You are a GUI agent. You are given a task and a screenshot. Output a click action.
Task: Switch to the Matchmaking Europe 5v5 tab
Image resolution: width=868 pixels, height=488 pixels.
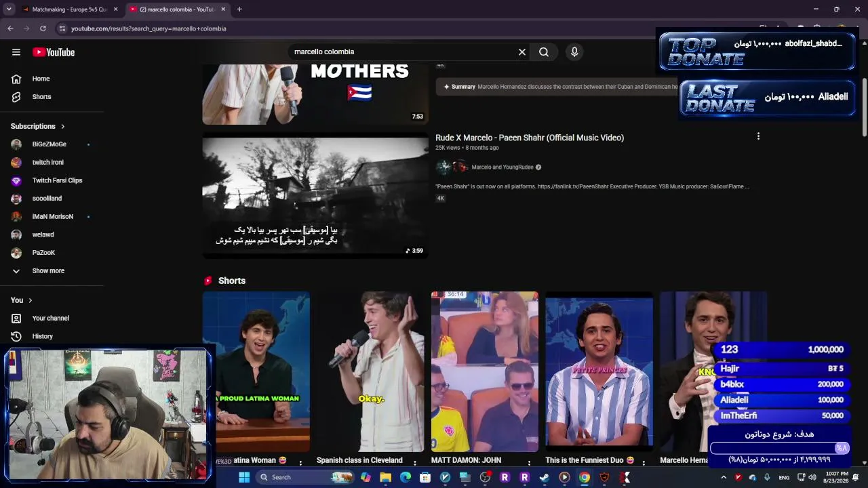point(69,9)
